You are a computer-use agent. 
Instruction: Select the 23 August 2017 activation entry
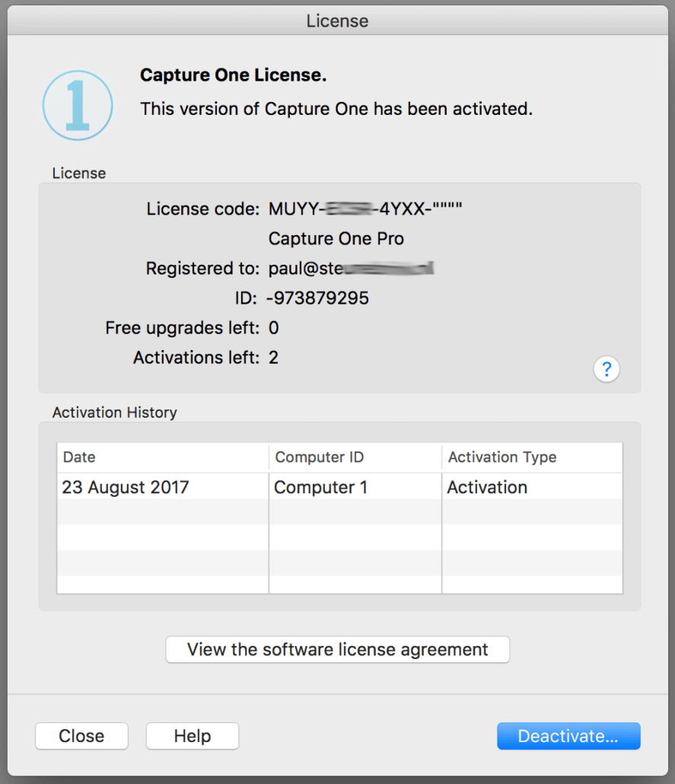pyautogui.click(x=126, y=487)
